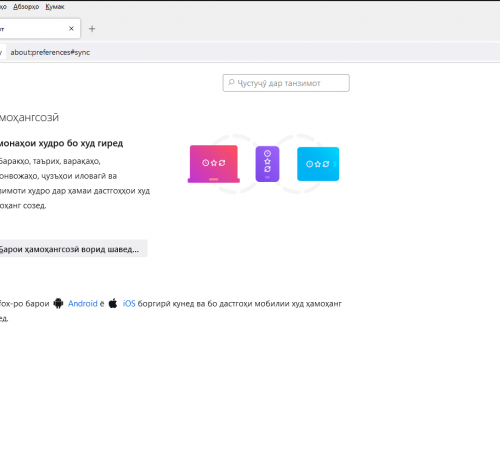This screenshot has width=500, height=450.
Task: Click the sync heading ending in моҳангсозӣ
Action: [x=29, y=118]
